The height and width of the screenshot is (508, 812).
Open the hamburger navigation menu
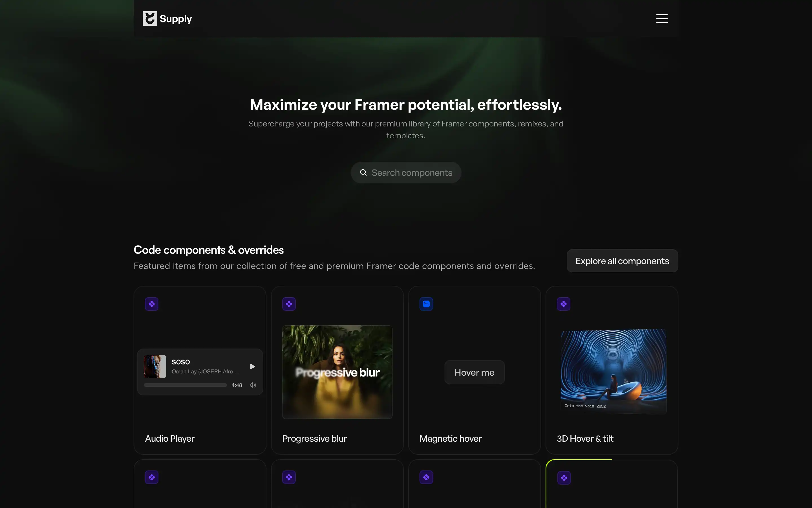[x=662, y=18]
